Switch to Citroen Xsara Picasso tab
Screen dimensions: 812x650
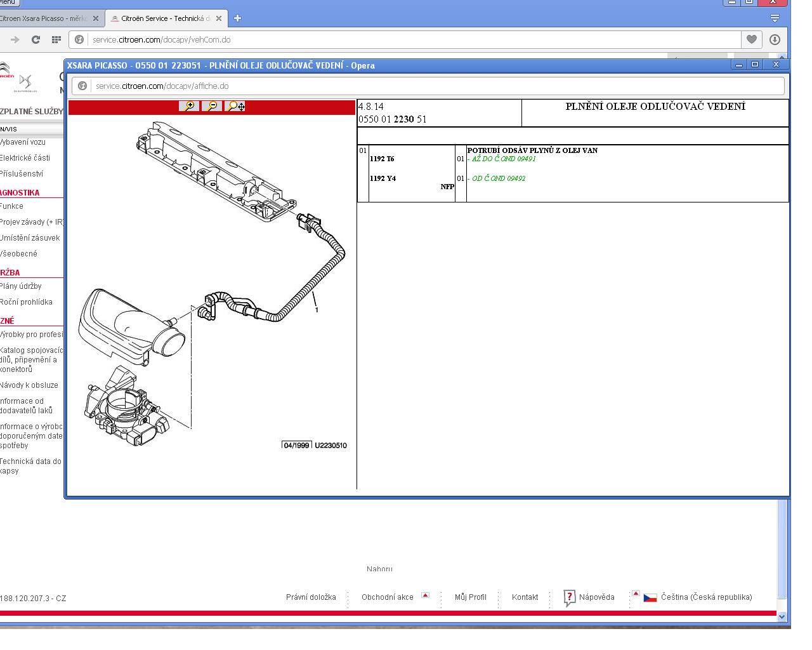[x=51, y=18]
